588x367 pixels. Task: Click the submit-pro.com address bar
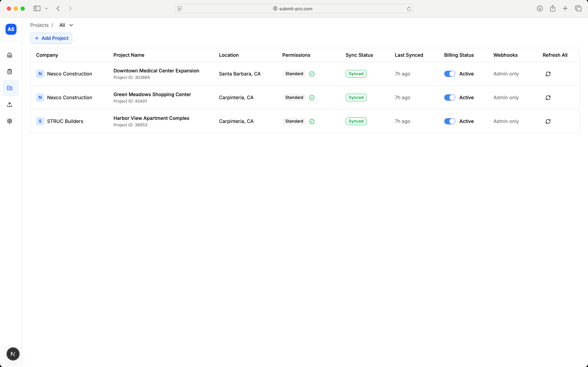(294, 9)
